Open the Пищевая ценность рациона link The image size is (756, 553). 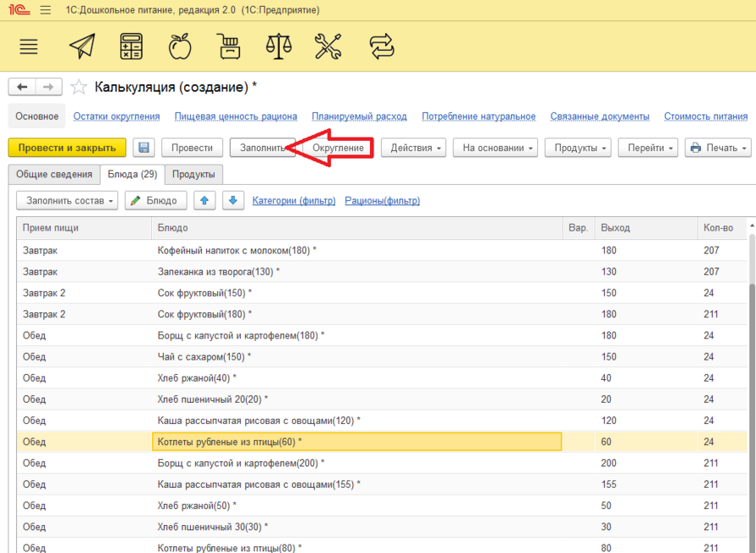236,117
